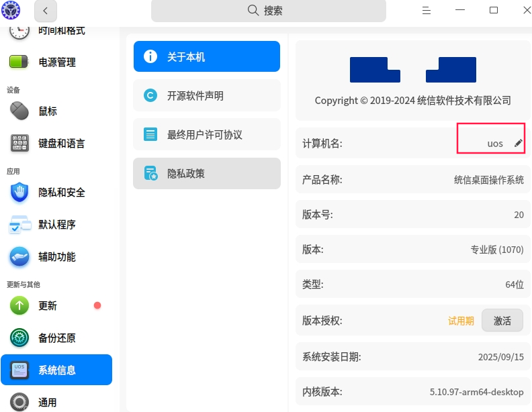Click the 系统信息 UOS icon

(19, 370)
